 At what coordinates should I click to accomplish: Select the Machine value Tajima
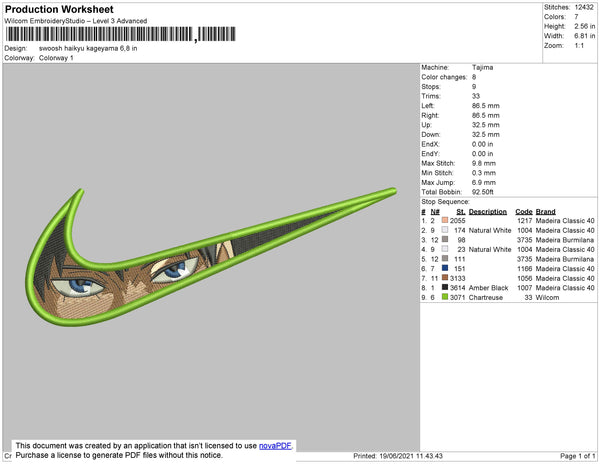(x=483, y=67)
